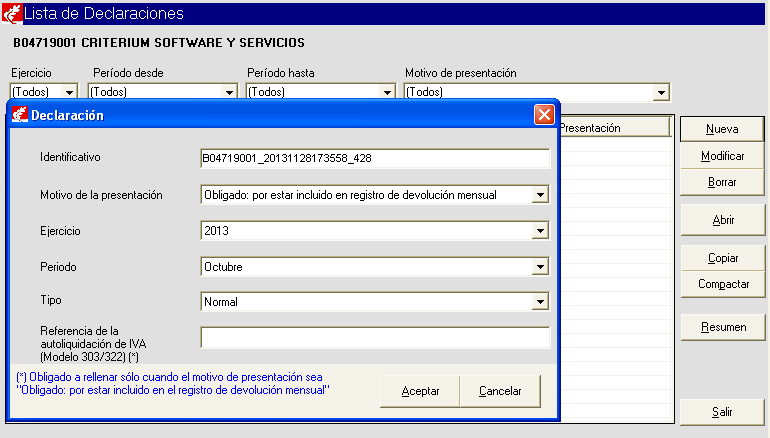The height and width of the screenshot is (438, 770).
Task: Click the app icon in Lista de Declaraciones title bar
Action: [12, 14]
